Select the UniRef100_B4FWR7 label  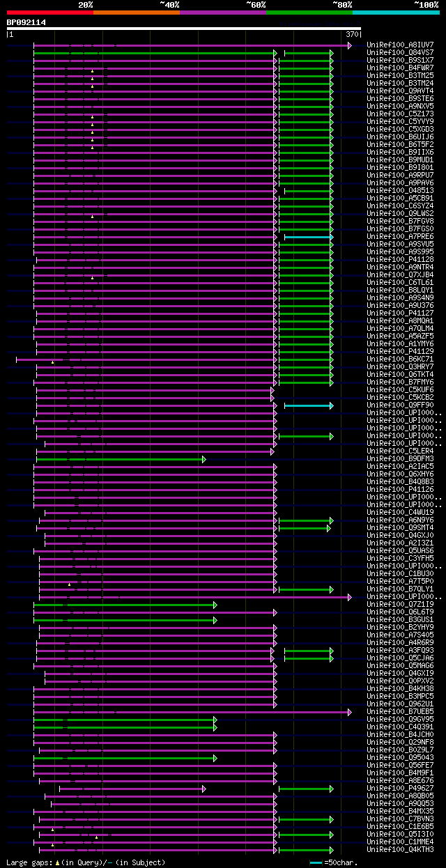400,68
